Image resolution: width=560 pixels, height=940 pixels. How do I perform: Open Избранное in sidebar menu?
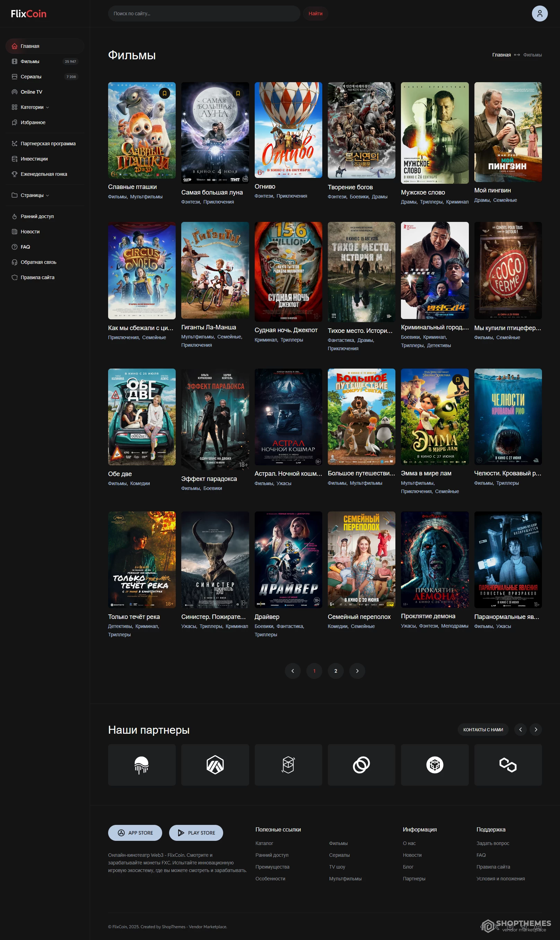(x=33, y=122)
